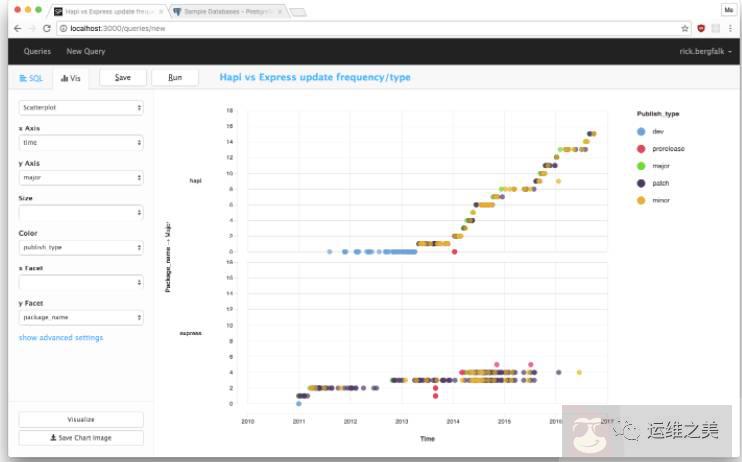Open the Chrome three-dot menu
Screen dimensions: 742x462
coord(731,29)
